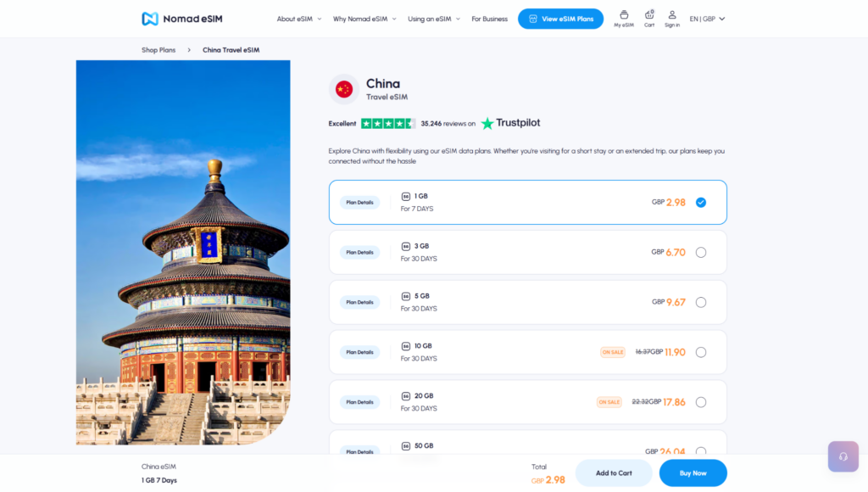
Task: Click the 5G icon on 10 GB plan
Action: click(x=406, y=346)
